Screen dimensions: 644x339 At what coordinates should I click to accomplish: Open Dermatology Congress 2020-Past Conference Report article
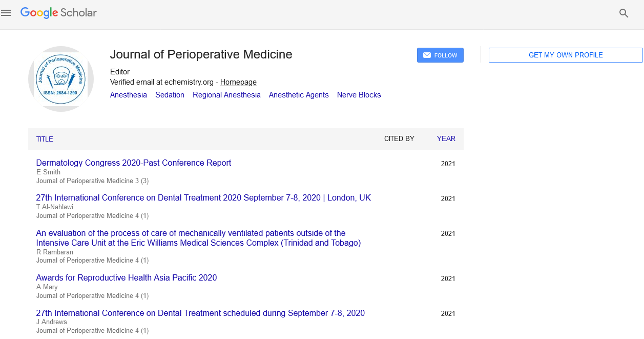click(133, 163)
